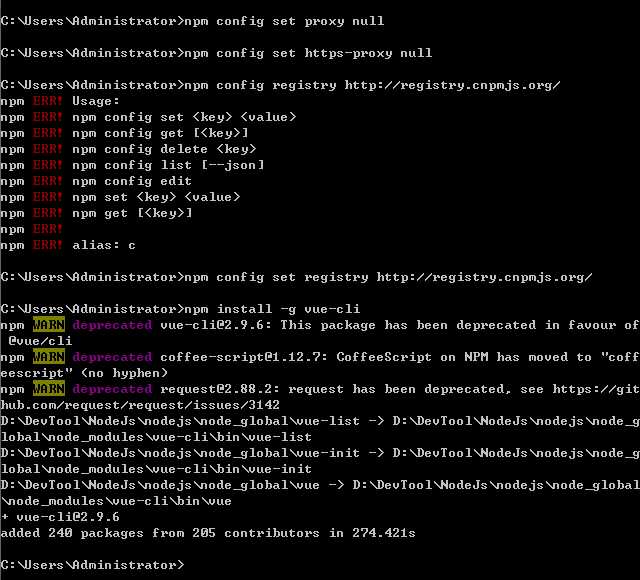Click the red ERR! label beside Usage
Screen dimensions: 640x580
pyautogui.click(x=47, y=101)
